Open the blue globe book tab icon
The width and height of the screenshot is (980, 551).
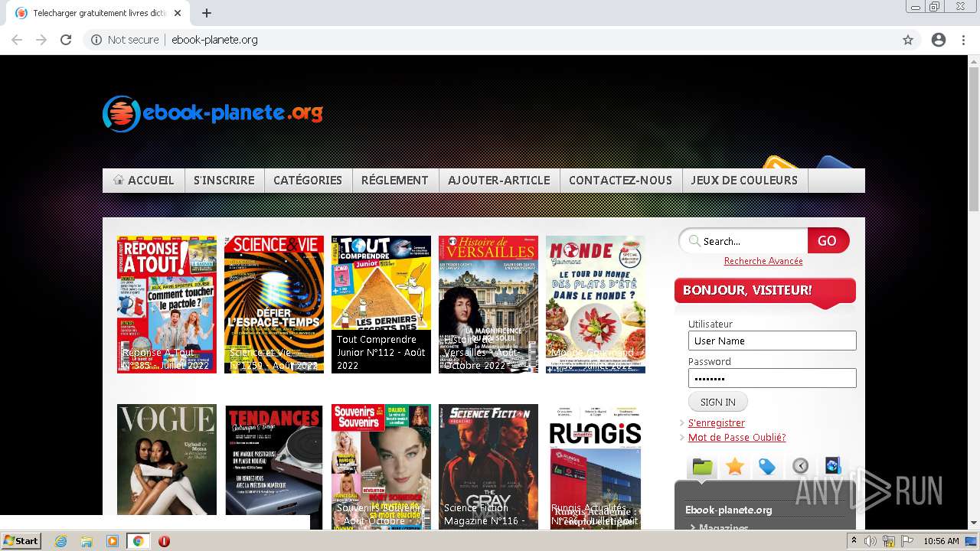point(833,465)
